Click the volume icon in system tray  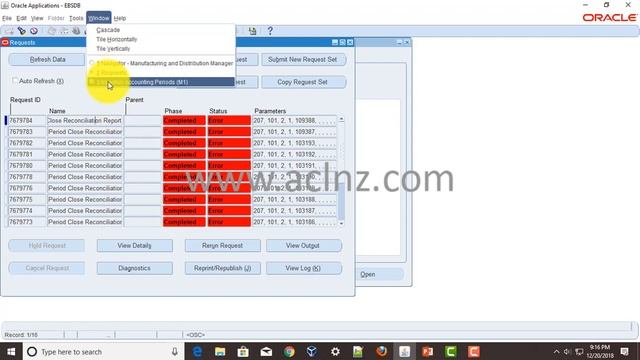click(x=567, y=351)
